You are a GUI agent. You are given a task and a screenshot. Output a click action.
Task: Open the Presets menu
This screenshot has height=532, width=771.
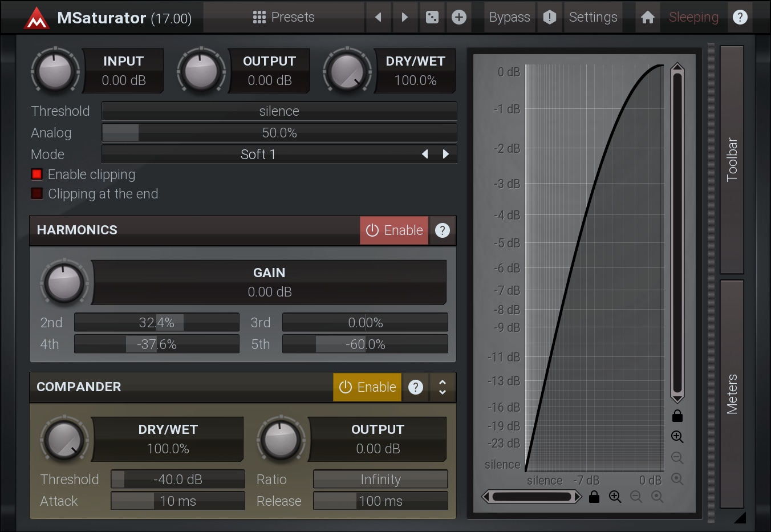pos(284,17)
